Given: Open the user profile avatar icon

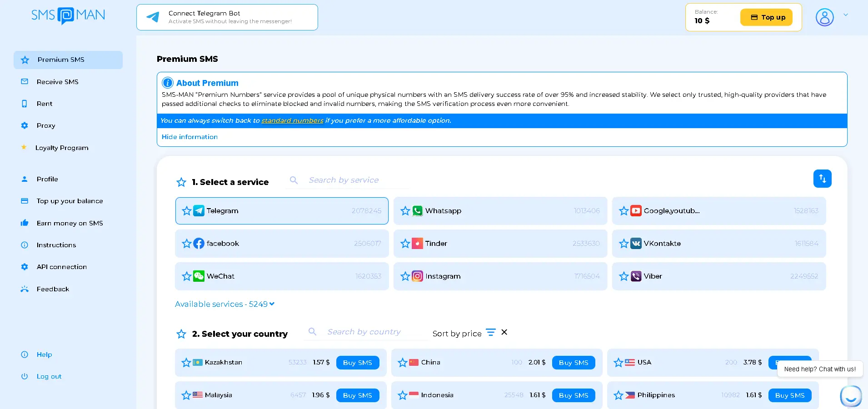Looking at the screenshot, I should click(x=824, y=17).
